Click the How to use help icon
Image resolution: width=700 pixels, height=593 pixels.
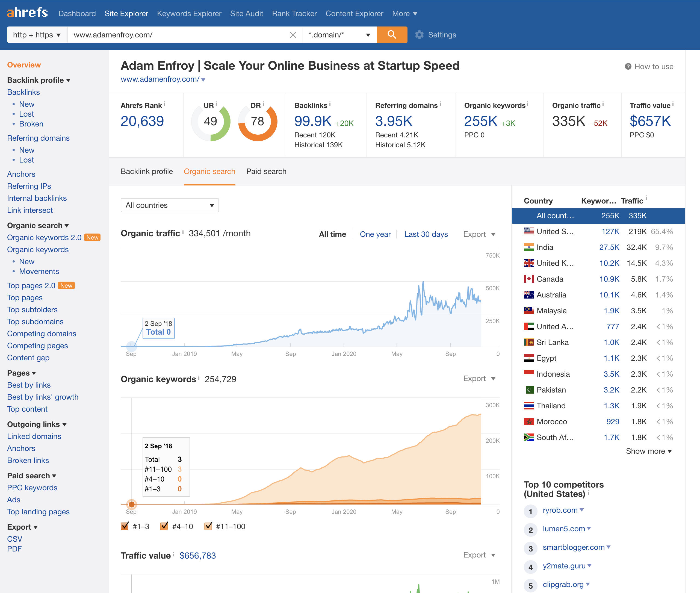[628, 67]
